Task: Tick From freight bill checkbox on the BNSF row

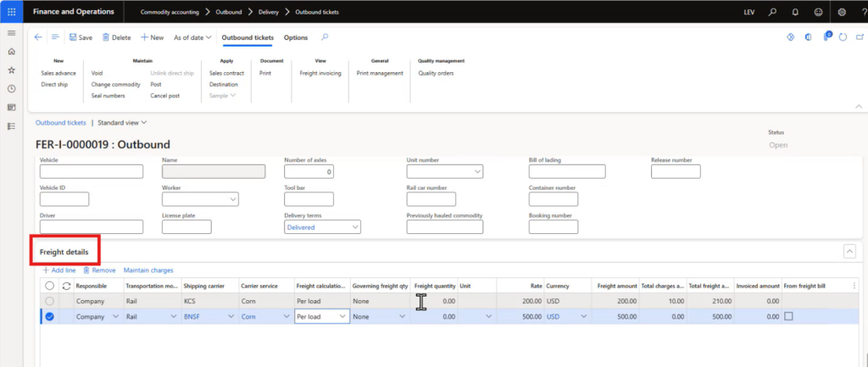Action: tap(789, 317)
